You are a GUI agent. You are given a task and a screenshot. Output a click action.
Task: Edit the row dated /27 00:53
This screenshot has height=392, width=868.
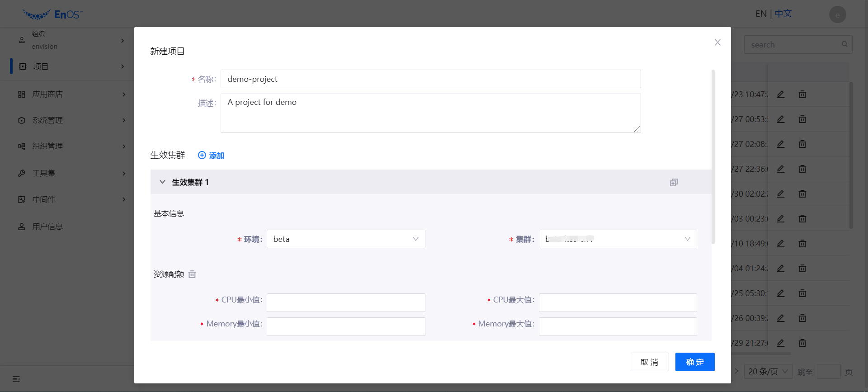coord(781,119)
